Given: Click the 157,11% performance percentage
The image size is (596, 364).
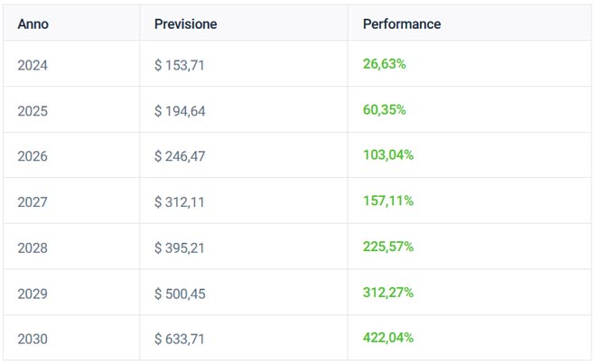Looking at the screenshot, I should click(387, 201).
